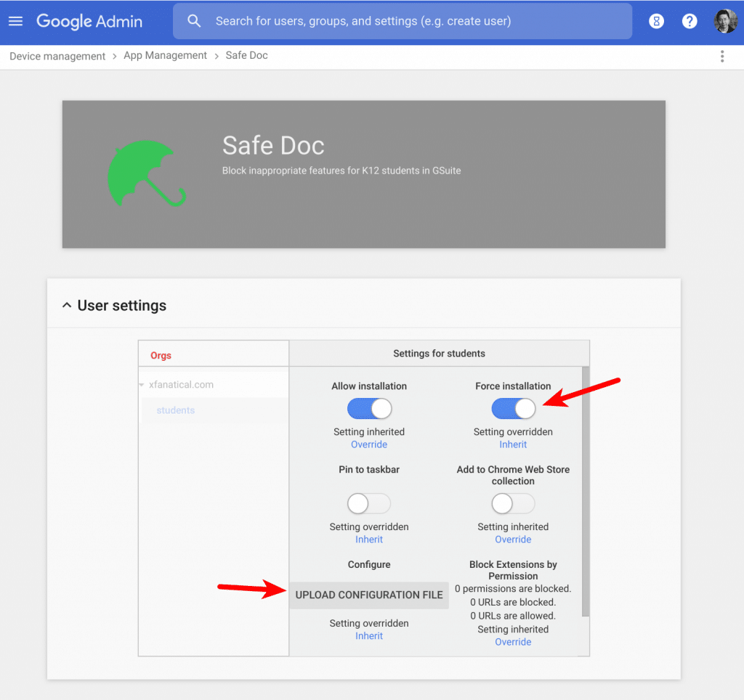
Task: Click the Block inappropriate features description text
Action: click(x=341, y=171)
